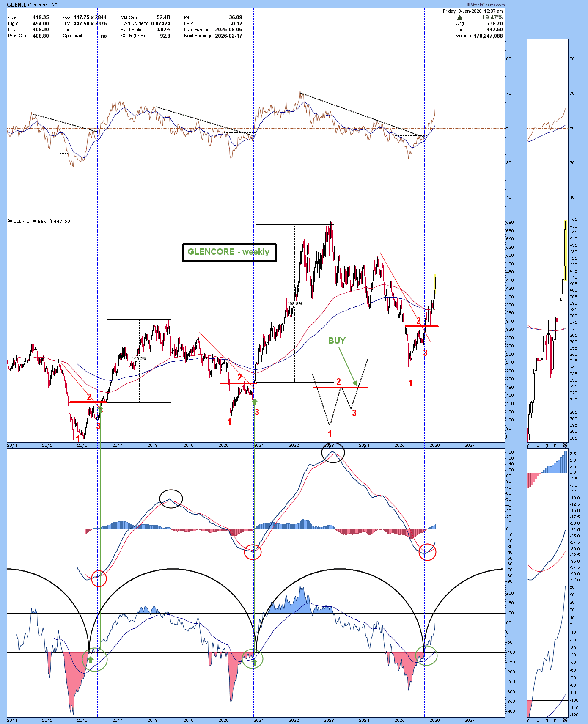The height and width of the screenshot is (724, 588).
Task: Click the Next Earnings date 2026-02-17
Action: pos(228,36)
